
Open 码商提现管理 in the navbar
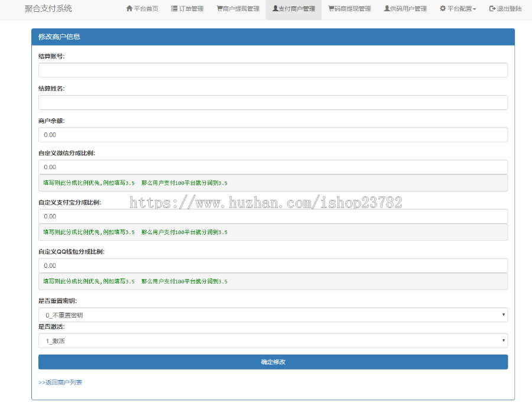349,9
